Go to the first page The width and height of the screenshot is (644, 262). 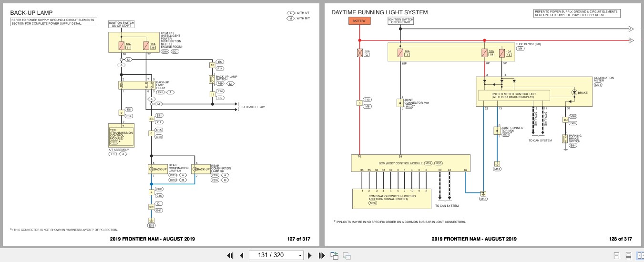click(x=230, y=255)
